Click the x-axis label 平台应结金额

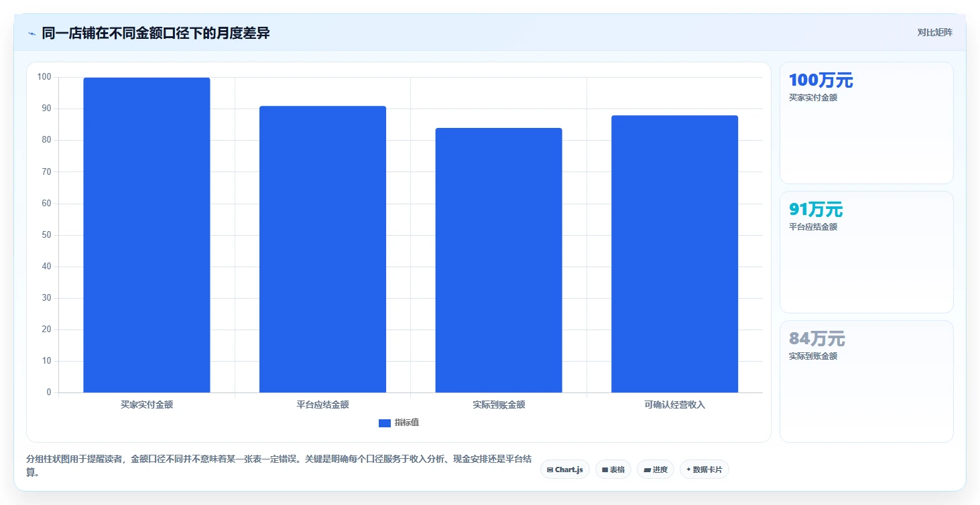tap(322, 405)
